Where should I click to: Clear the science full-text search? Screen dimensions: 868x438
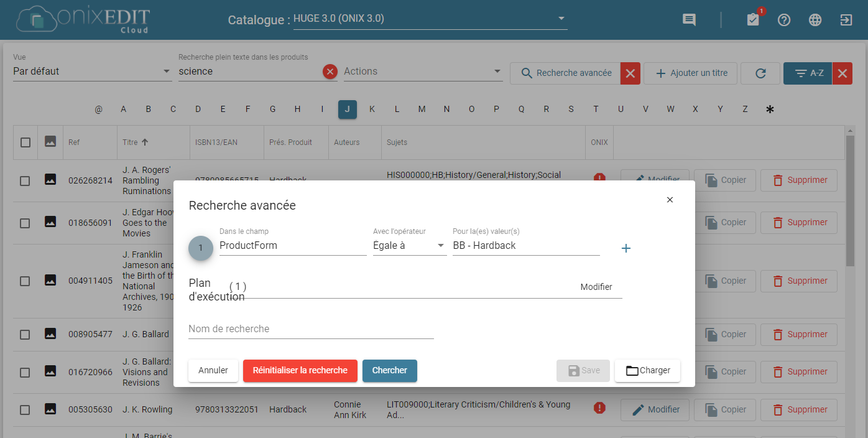[330, 72]
